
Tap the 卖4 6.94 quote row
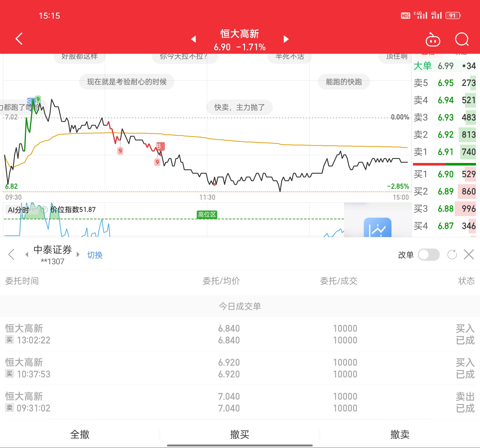(x=444, y=100)
